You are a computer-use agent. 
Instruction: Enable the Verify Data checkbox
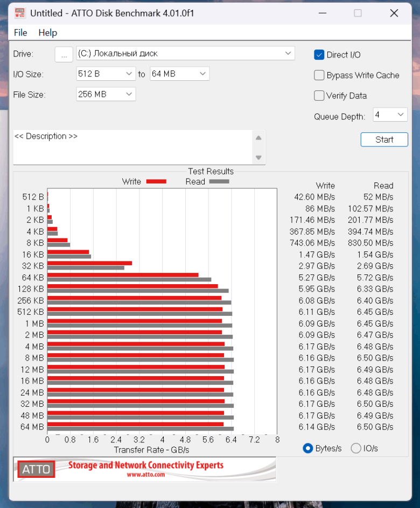[x=319, y=96]
